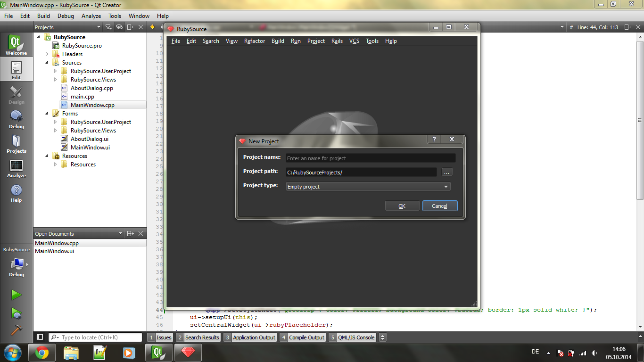
Task: Click the volume speaker tray icon
Action: tap(594, 353)
